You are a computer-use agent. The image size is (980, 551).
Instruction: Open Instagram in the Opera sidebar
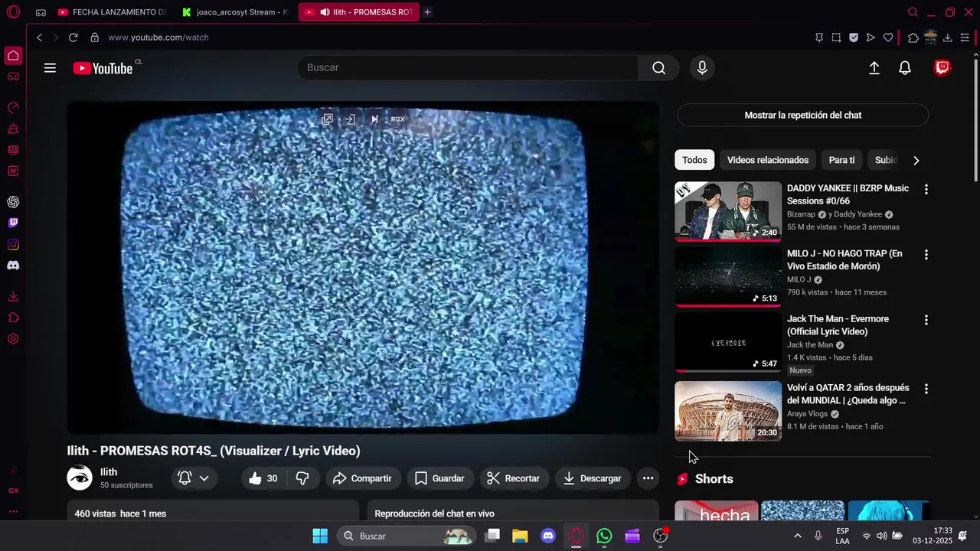point(13,245)
